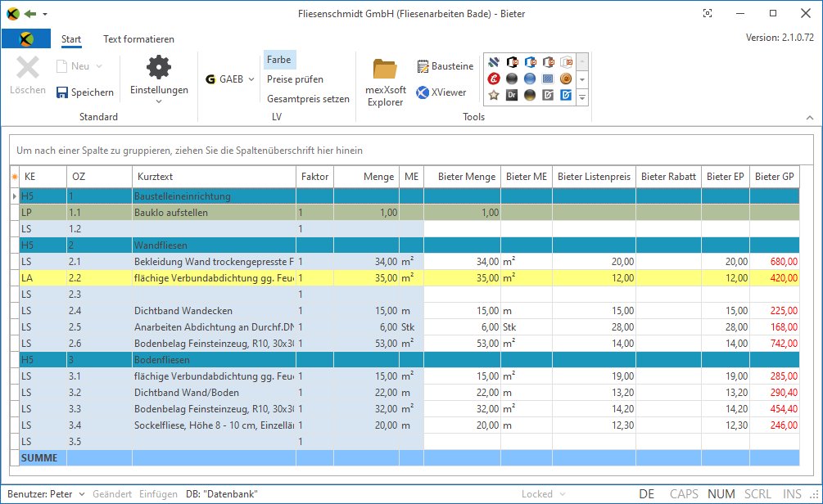This screenshot has width=823, height=504.
Task: Select the Dr skin icon
Action: pyautogui.click(x=512, y=95)
